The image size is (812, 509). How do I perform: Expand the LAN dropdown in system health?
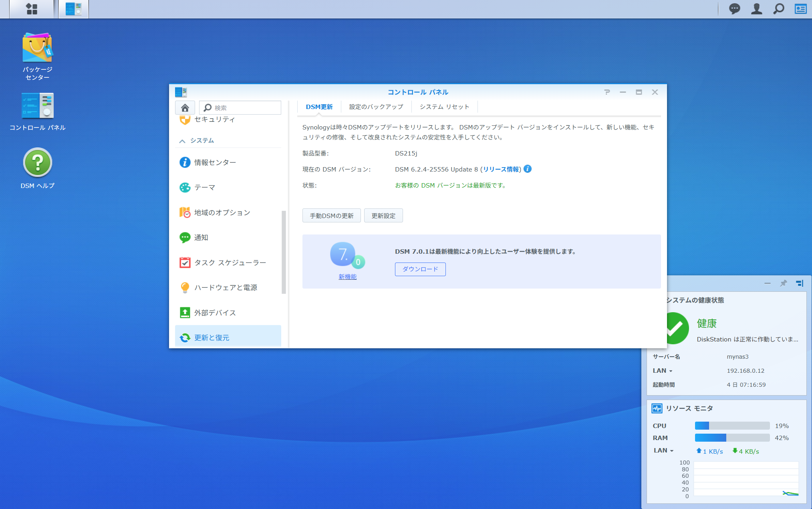point(663,371)
